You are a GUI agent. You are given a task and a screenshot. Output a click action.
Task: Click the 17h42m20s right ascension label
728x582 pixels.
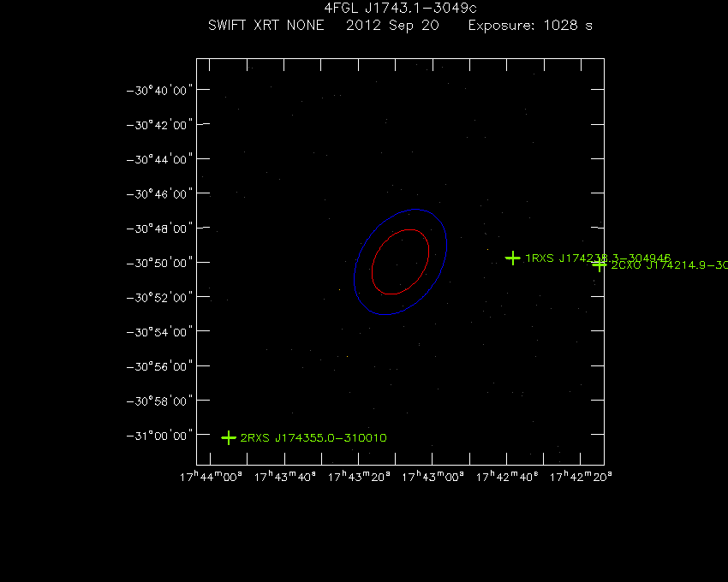coord(581,476)
